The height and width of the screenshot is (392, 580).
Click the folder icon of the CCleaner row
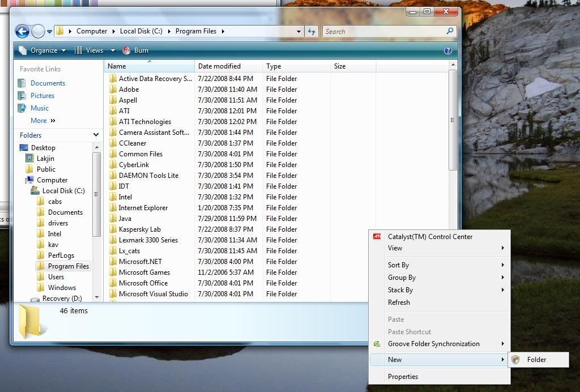tap(113, 143)
